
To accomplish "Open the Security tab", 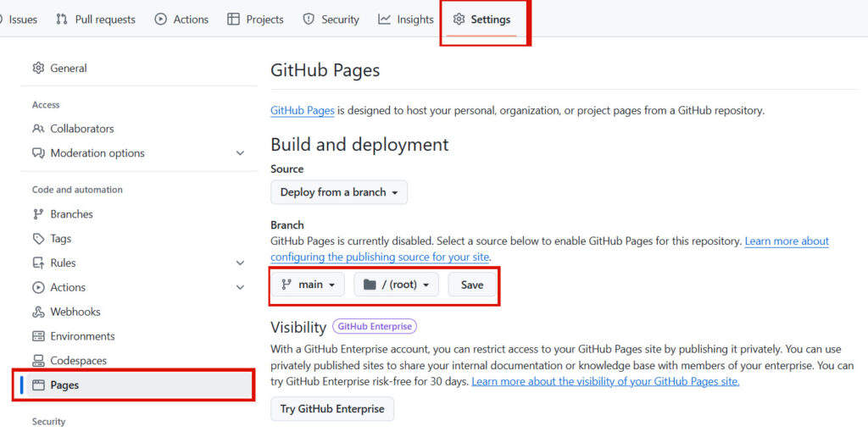I will 331,19.
